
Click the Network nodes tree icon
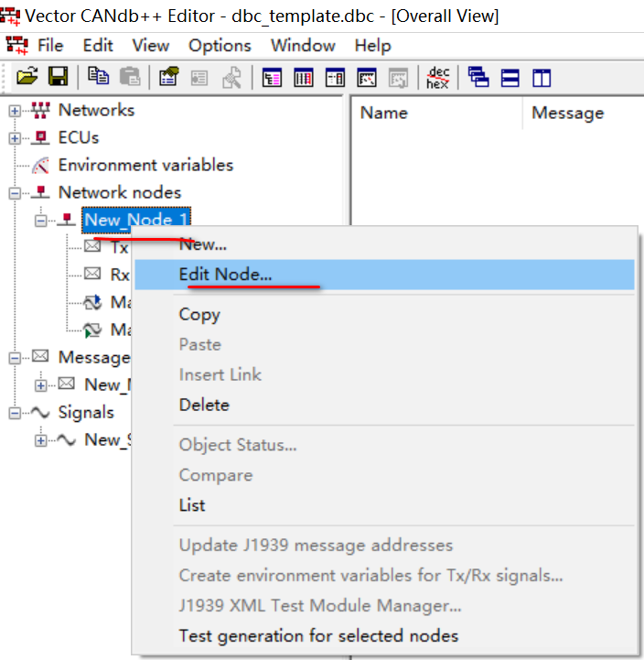tap(41, 192)
